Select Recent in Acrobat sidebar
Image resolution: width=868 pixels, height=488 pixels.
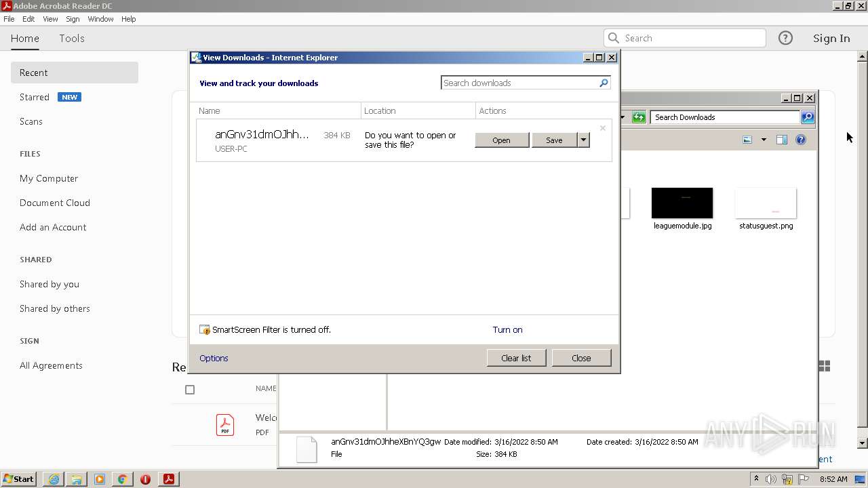pos(75,73)
